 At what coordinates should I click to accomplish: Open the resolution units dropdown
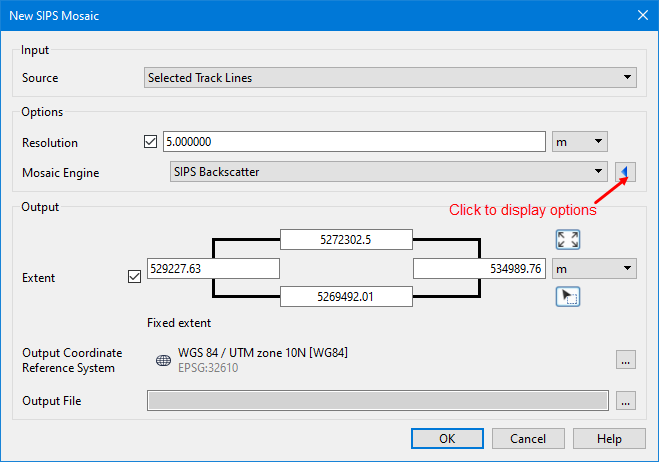click(x=580, y=143)
